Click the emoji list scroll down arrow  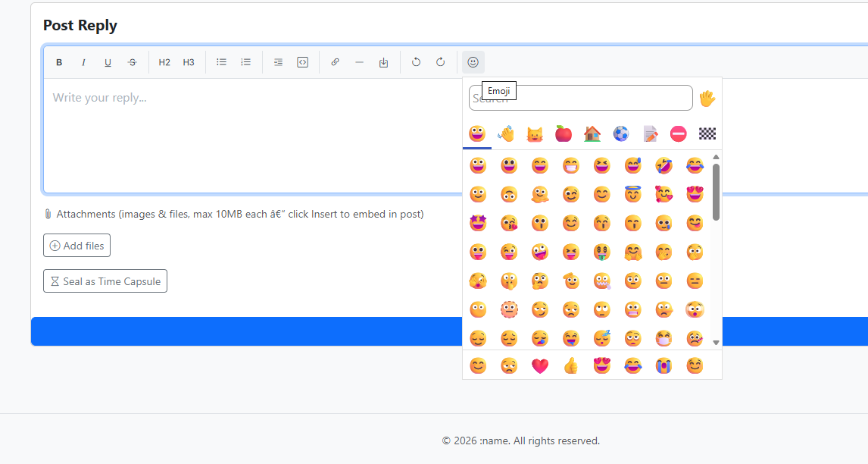point(716,343)
